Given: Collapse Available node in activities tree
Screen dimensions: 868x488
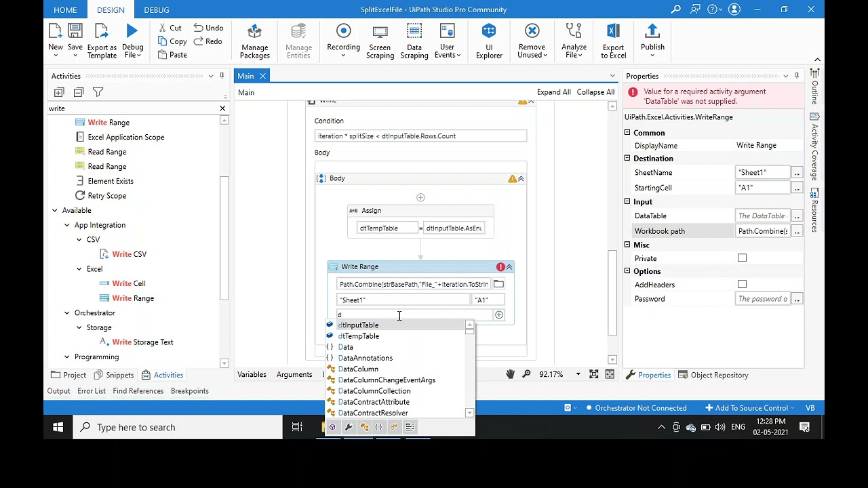Looking at the screenshot, I should (x=55, y=211).
